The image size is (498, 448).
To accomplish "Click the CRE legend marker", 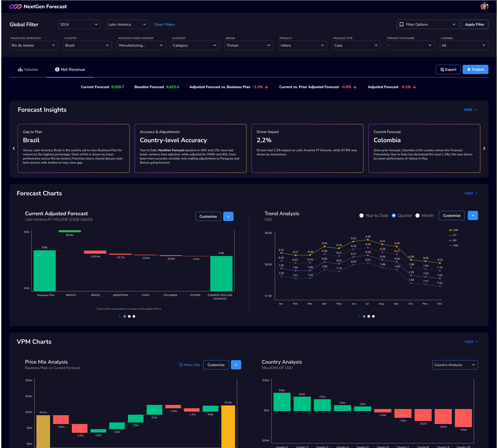I will [x=451, y=230].
